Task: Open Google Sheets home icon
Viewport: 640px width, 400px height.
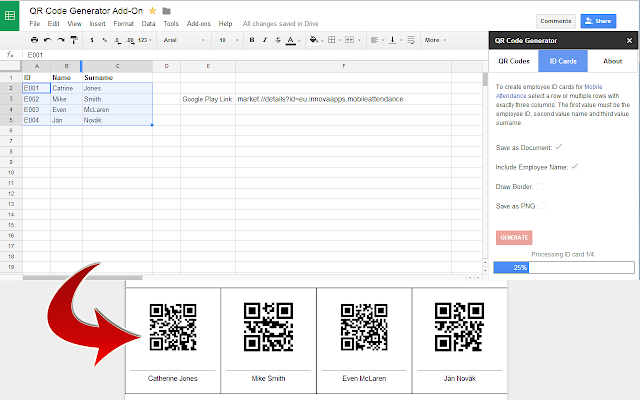Action: (9, 16)
